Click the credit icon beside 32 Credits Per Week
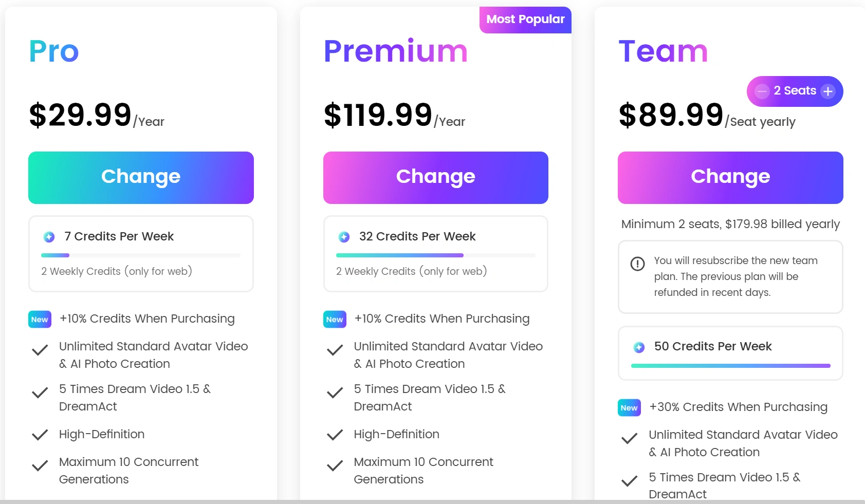Image resolution: width=865 pixels, height=504 pixels. (344, 237)
